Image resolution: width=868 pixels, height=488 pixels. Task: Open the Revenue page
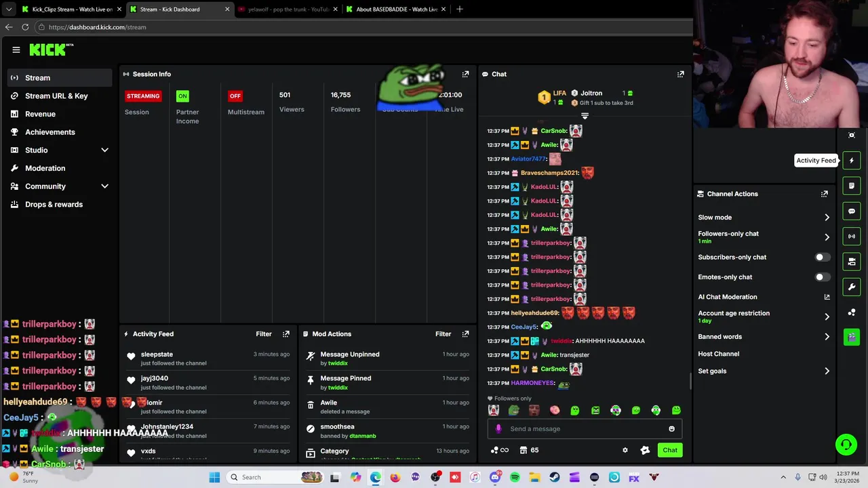[60, 114]
